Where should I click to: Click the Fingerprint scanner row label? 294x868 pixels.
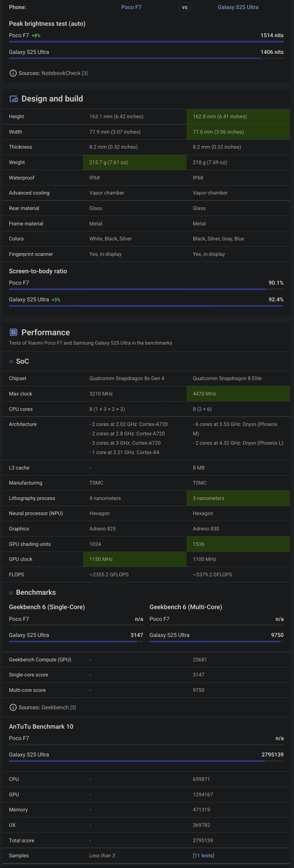[31, 254]
